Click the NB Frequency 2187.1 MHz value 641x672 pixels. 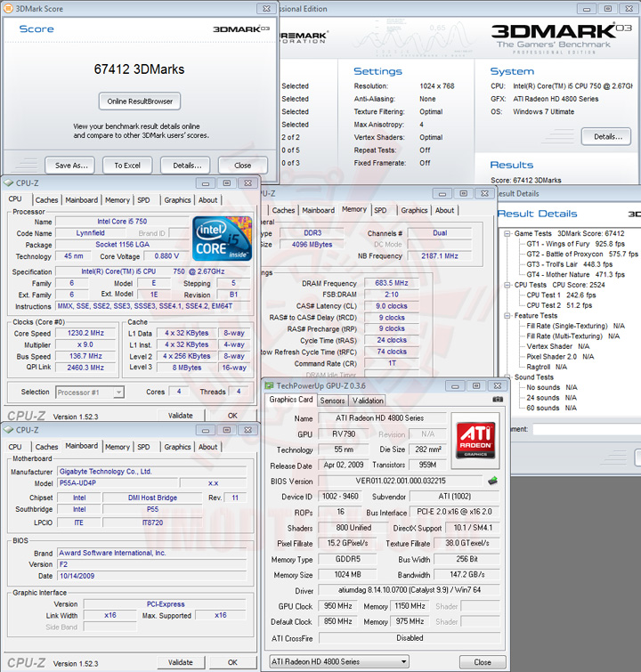(x=440, y=256)
